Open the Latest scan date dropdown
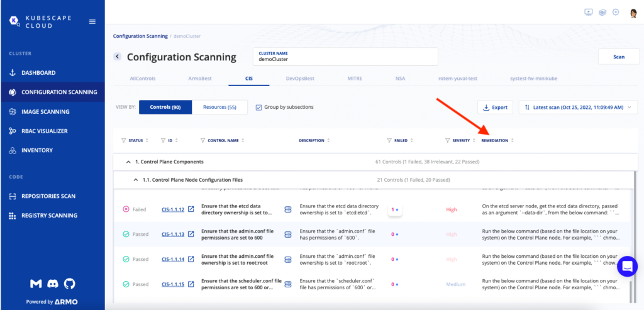The width and height of the screenshot is (644, 310). [579, 108]
